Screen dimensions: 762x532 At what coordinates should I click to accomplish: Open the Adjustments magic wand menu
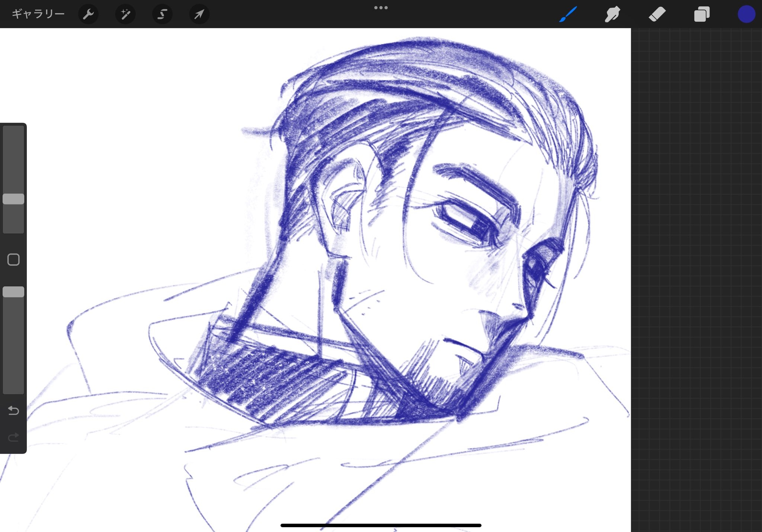pos(125,14)
